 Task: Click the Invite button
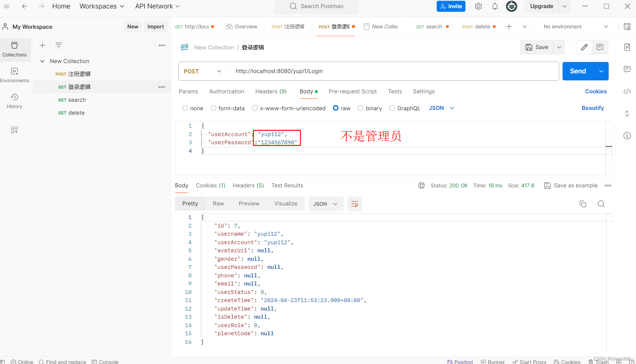point(451,6)
